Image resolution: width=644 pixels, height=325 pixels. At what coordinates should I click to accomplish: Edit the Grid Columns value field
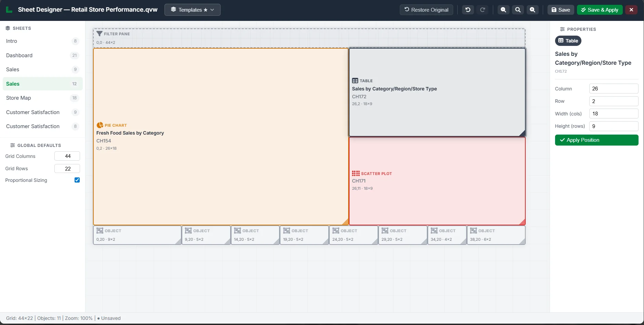point(67,156)
